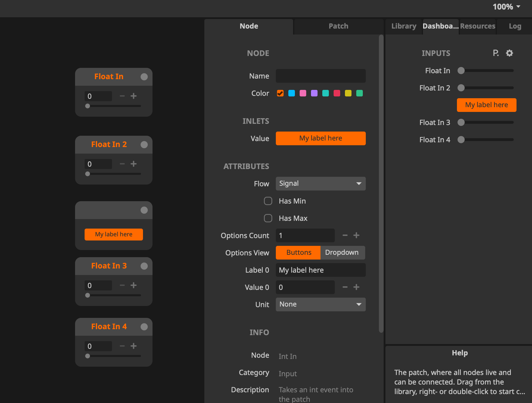Enable the Has Min checkbox
The height and width of the screenshot is (403, 532).
268,201
